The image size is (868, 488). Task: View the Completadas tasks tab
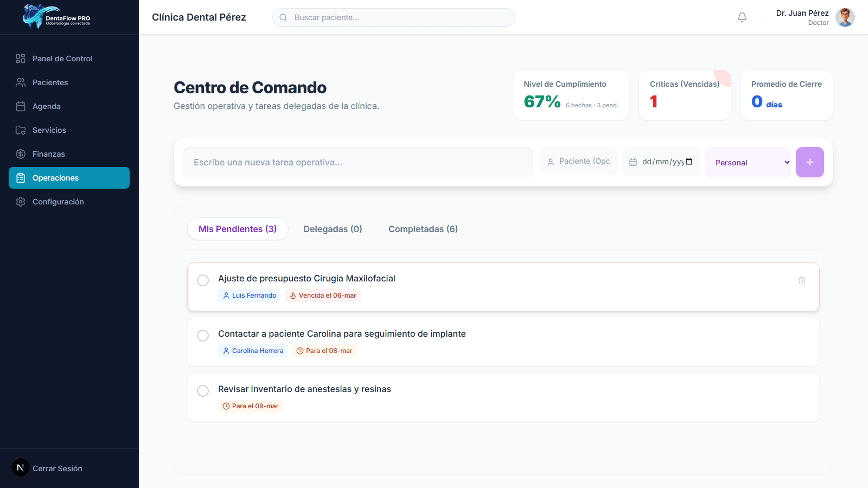[x=423, y=229]
